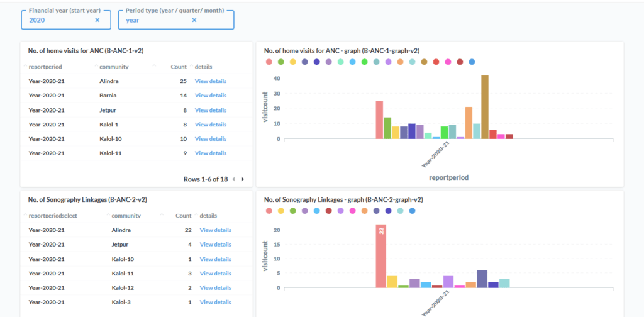
Task: View details for Kalol-11 ANC home visits
Action: 211,153
